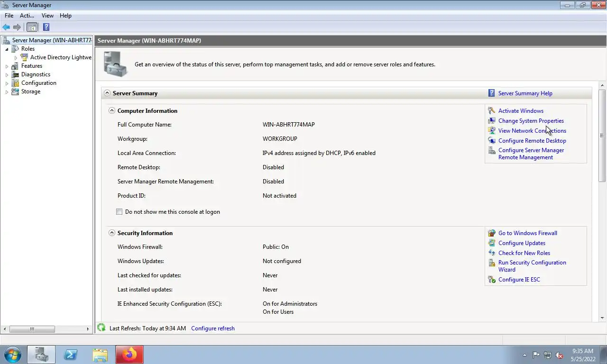Click the tree pane horizontal scrollbar thumb

32,329
